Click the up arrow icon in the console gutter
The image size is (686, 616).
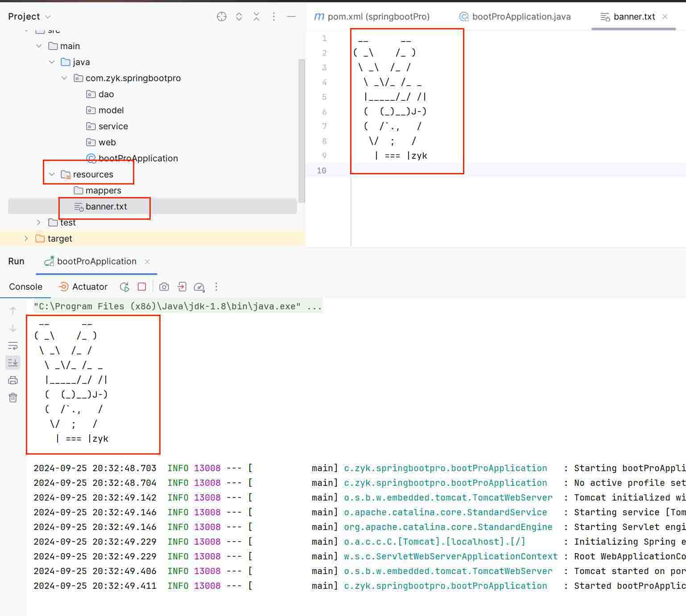pos(13,311)
